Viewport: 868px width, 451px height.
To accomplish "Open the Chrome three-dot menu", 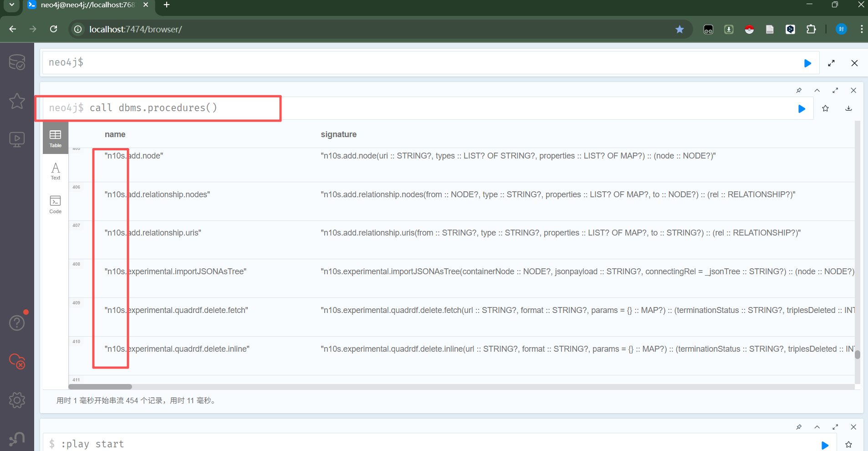I will pyautogui.click(x=862, y=29).
